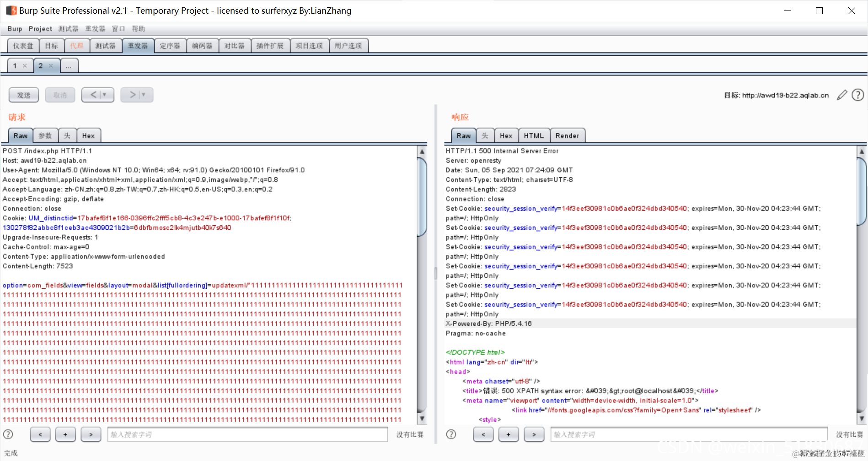
Task: Select the response Hex tab
Action: click(506, 136)
